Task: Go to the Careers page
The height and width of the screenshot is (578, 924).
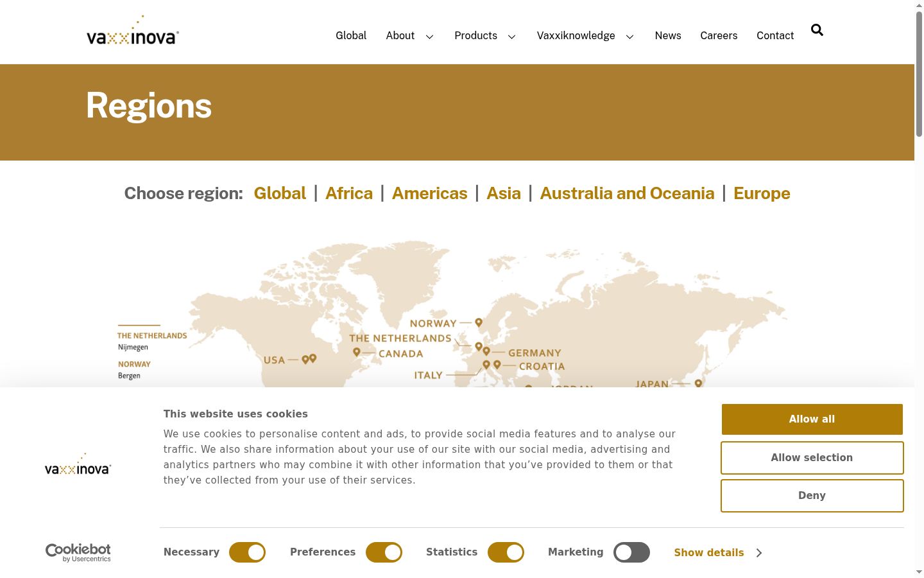Action: (x=719, y=35)
